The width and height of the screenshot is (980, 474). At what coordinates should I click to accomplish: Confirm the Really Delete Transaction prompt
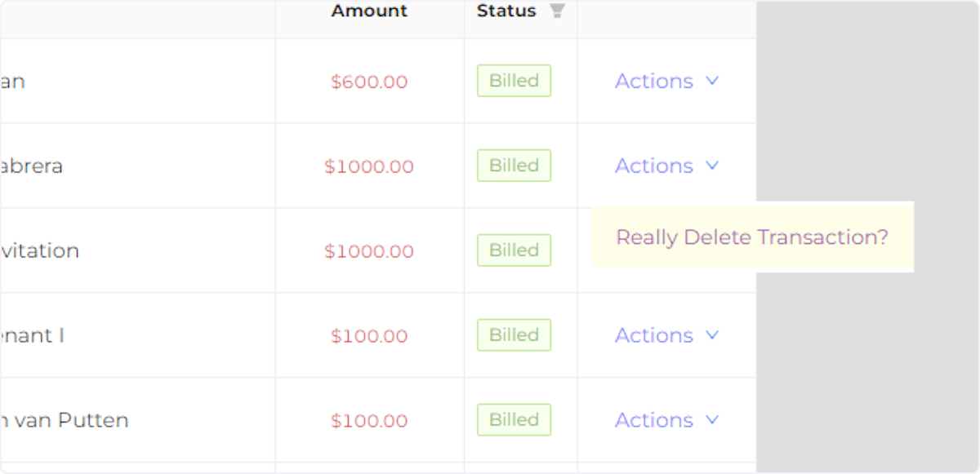pos(751,237)
